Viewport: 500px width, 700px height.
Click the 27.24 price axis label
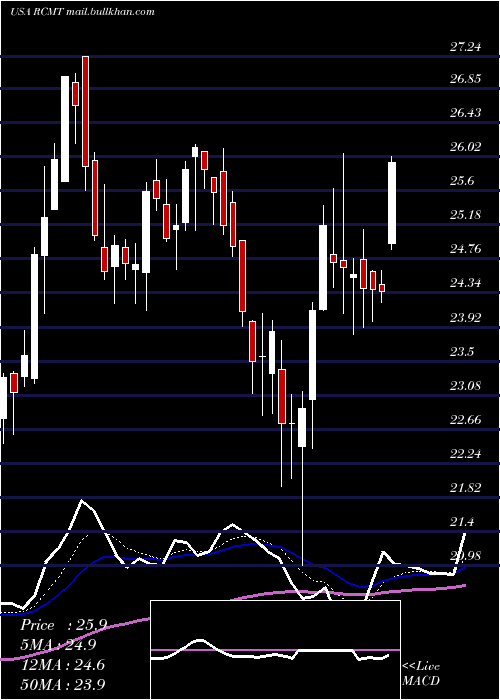click(x=465, y=46)
